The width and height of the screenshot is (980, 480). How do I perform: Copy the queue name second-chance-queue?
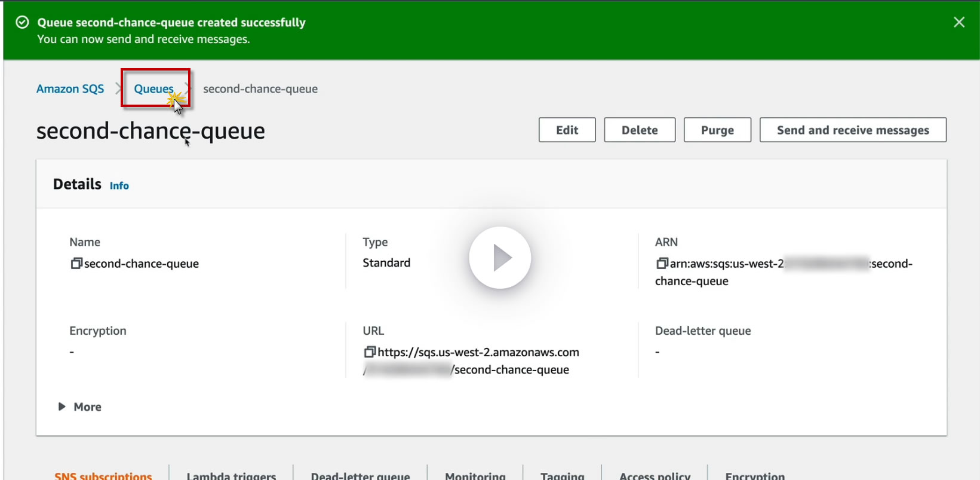[x=76, y=264]
